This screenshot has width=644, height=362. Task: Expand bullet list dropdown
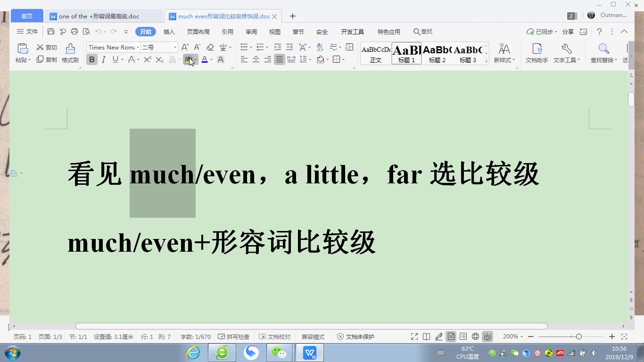point(251,47)
